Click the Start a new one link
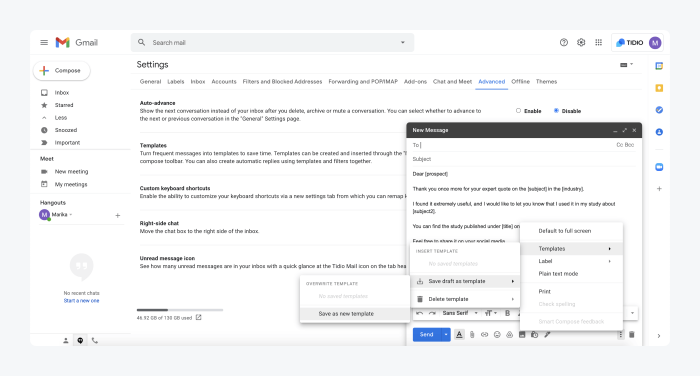The image size is (700, 376). (81, 301)
